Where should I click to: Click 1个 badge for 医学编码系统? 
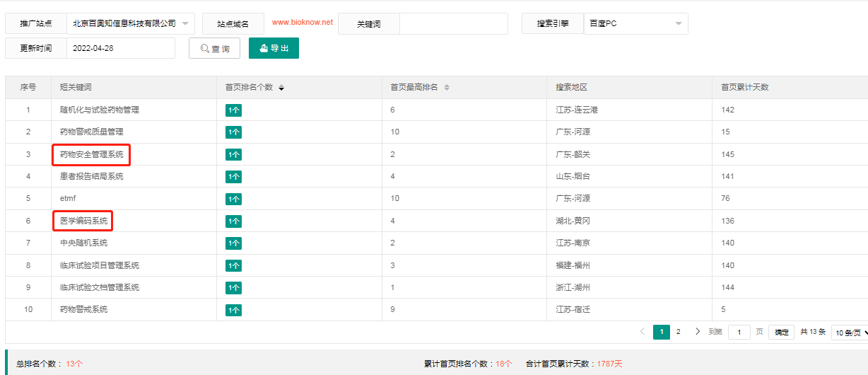coord(233,221)
